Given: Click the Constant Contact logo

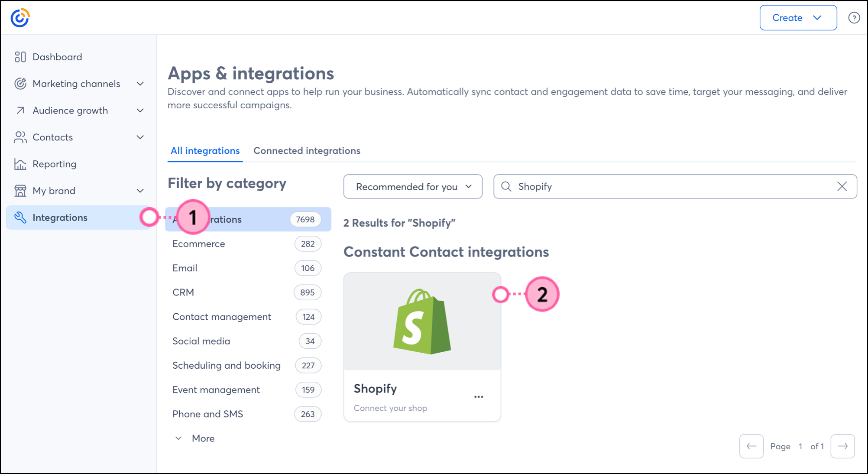Looking at the screenshot, I should click(x=20, y=18).
